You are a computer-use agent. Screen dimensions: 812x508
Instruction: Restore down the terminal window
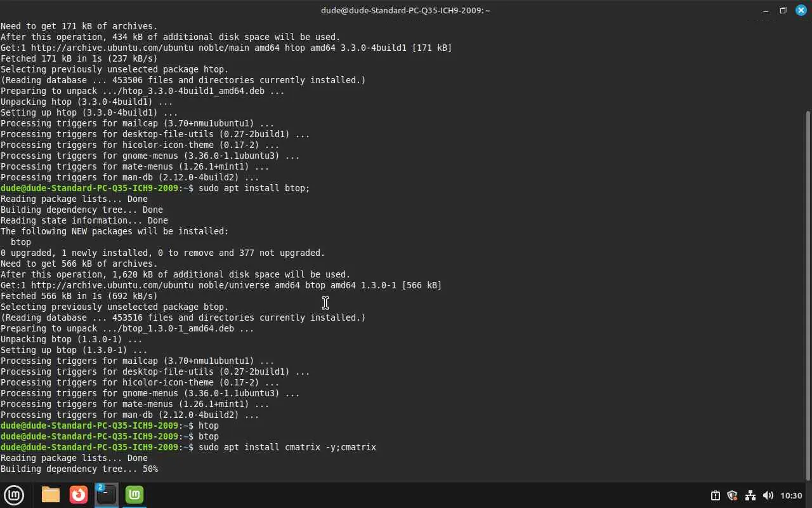[783, 10]
